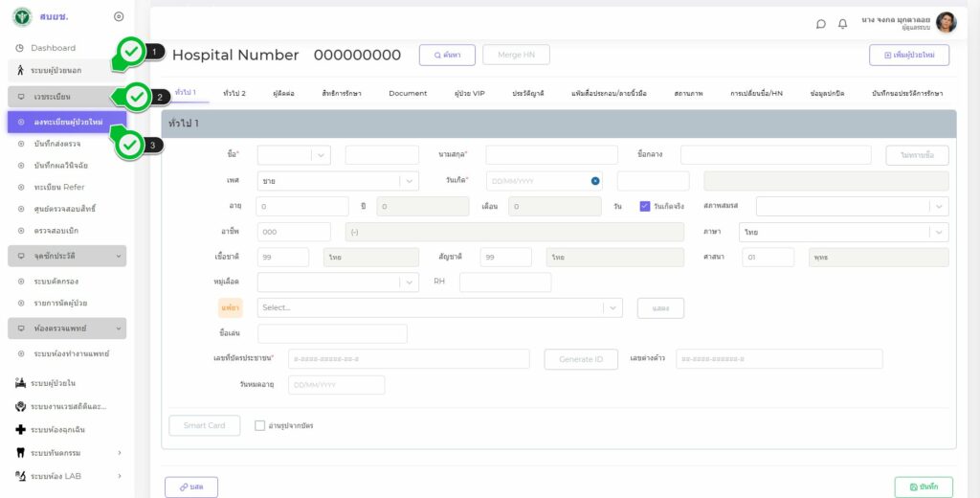The height and width of the screenshot is (498, 980).
Task: Switch to the Document tab
Action: click(x=408, y=93)
